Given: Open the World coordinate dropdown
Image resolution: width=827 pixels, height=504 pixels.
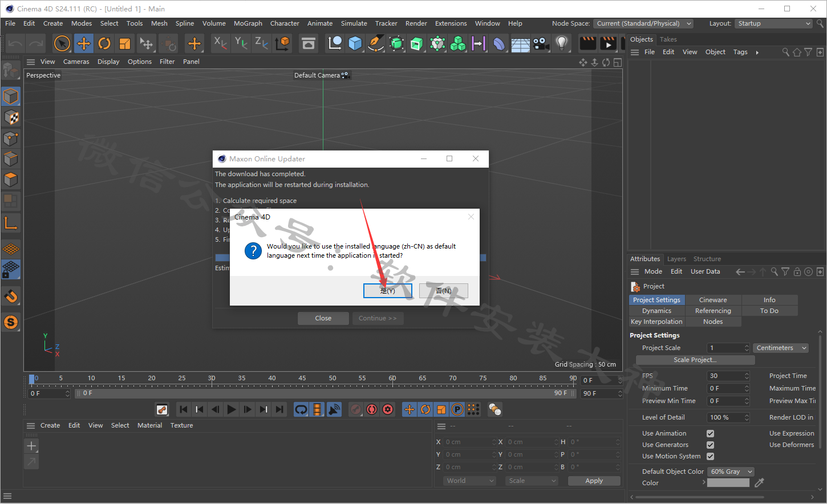Looking at the screenshot, I should 470,481.
